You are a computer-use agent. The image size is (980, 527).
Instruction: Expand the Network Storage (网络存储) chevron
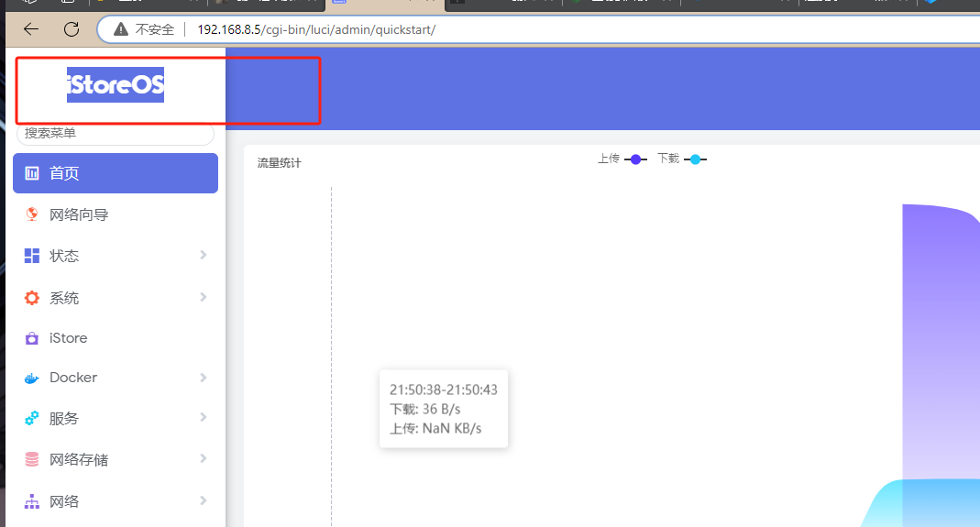click(x=204, y=458)
